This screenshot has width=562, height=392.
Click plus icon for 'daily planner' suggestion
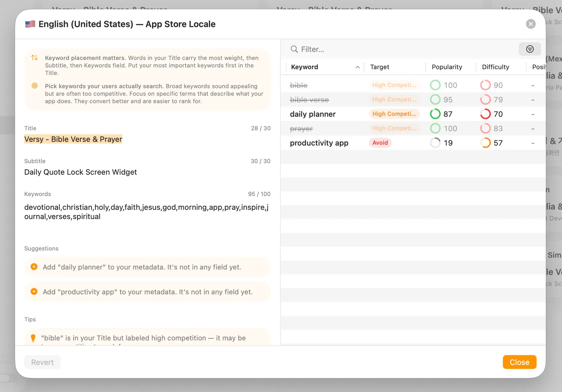click(x=34, y=267)
